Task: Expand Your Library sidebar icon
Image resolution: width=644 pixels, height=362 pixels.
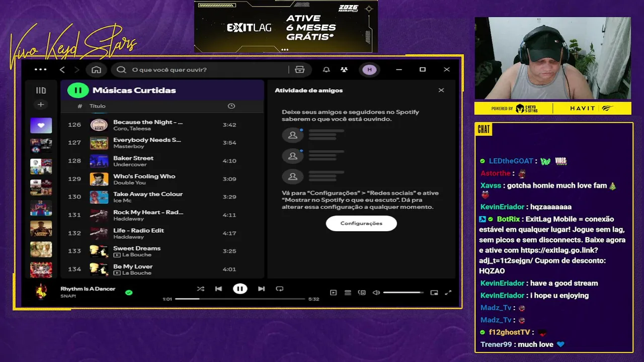Action: [x=41, y=90]
